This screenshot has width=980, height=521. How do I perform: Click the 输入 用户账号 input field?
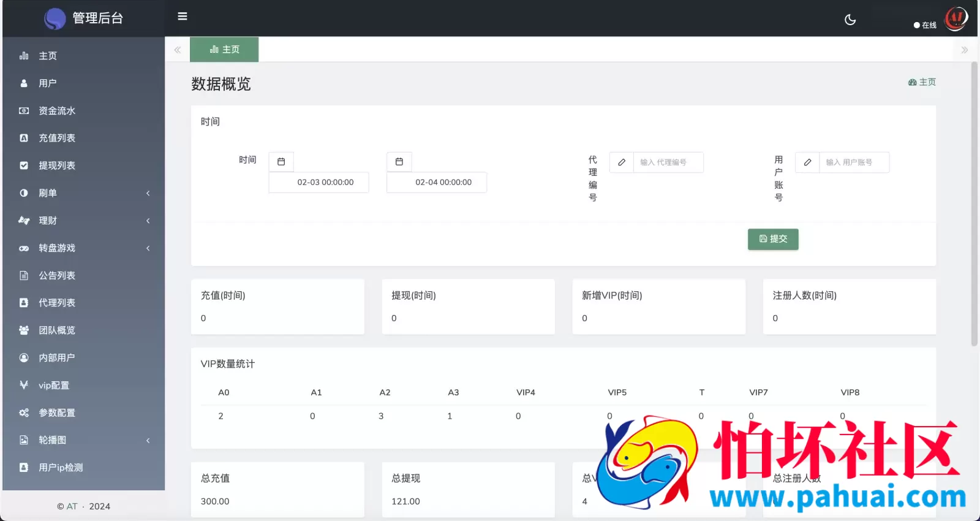tap(854, 162)
